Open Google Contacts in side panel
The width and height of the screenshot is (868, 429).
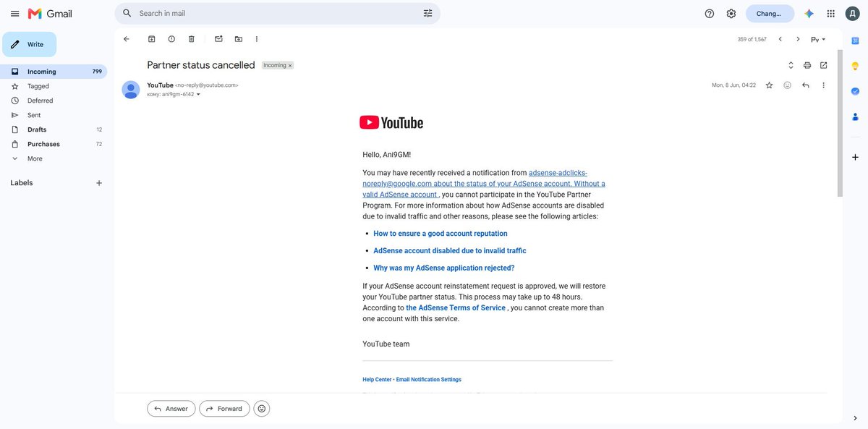tap(855, 116)
